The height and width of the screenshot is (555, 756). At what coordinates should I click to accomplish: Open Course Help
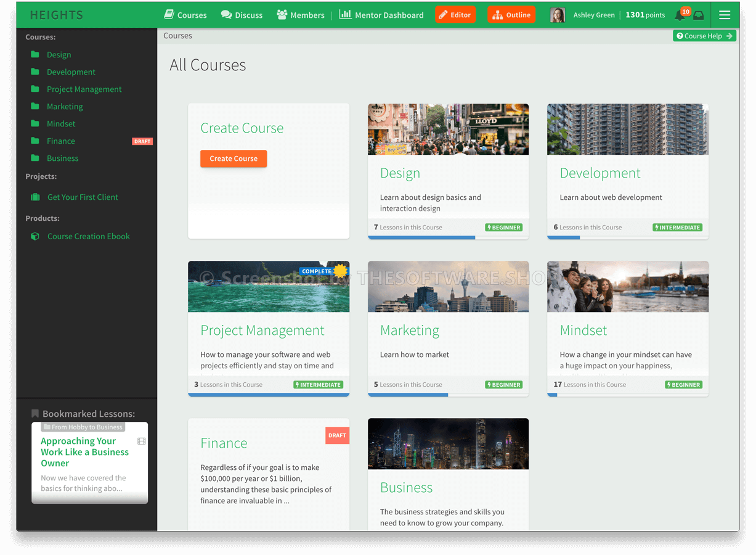704,35
